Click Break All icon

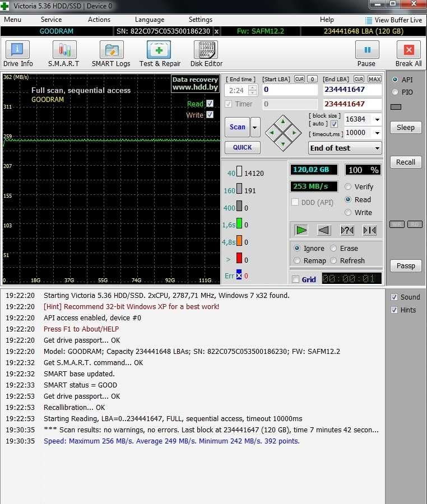coord(409,50)
